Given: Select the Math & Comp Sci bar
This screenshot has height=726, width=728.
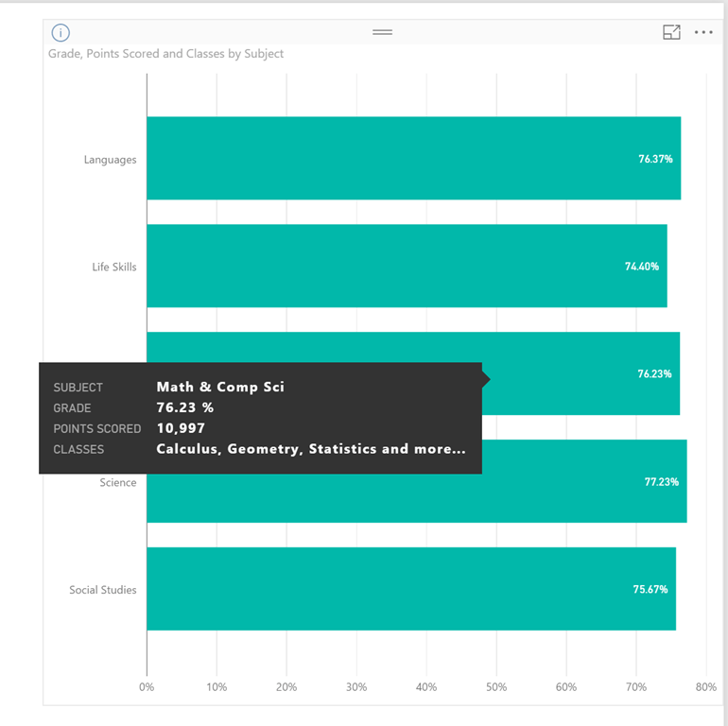Looking at the screenshot, I should (581, 373).
